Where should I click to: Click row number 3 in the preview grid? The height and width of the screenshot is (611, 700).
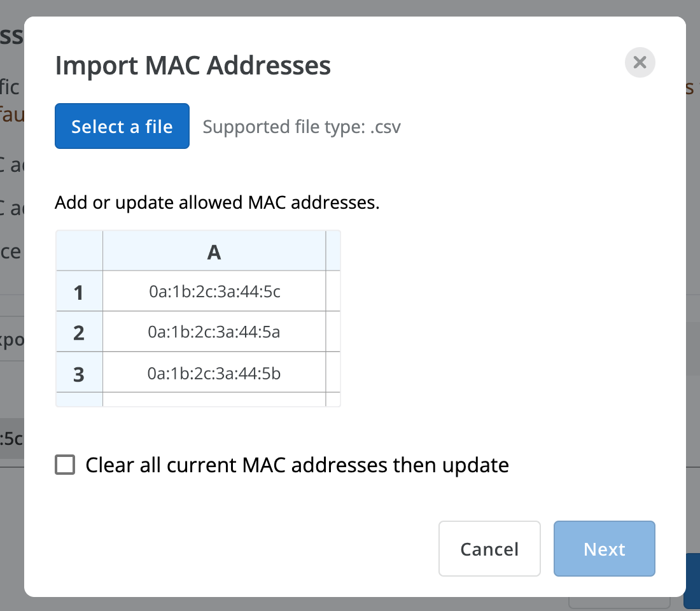pyautogui.click(x=79, y=374)
